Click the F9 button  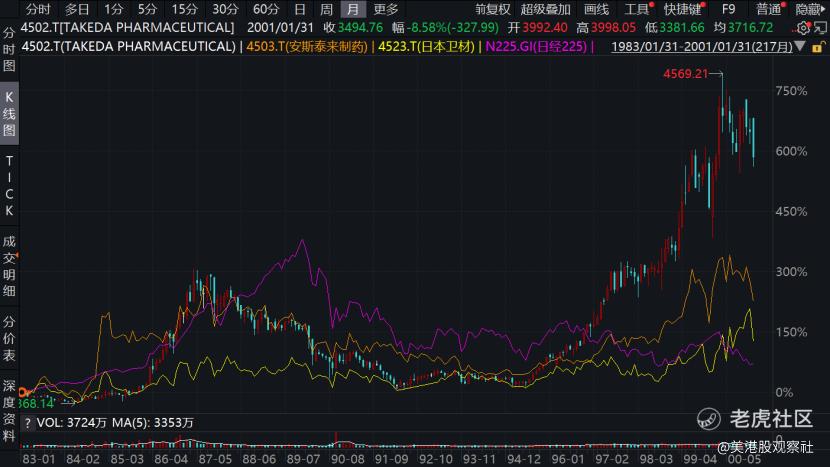(x=728, y=9)
